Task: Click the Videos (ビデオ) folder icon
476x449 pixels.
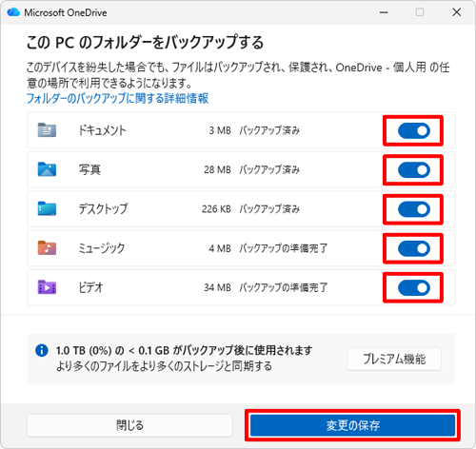Action: (47, 287)
